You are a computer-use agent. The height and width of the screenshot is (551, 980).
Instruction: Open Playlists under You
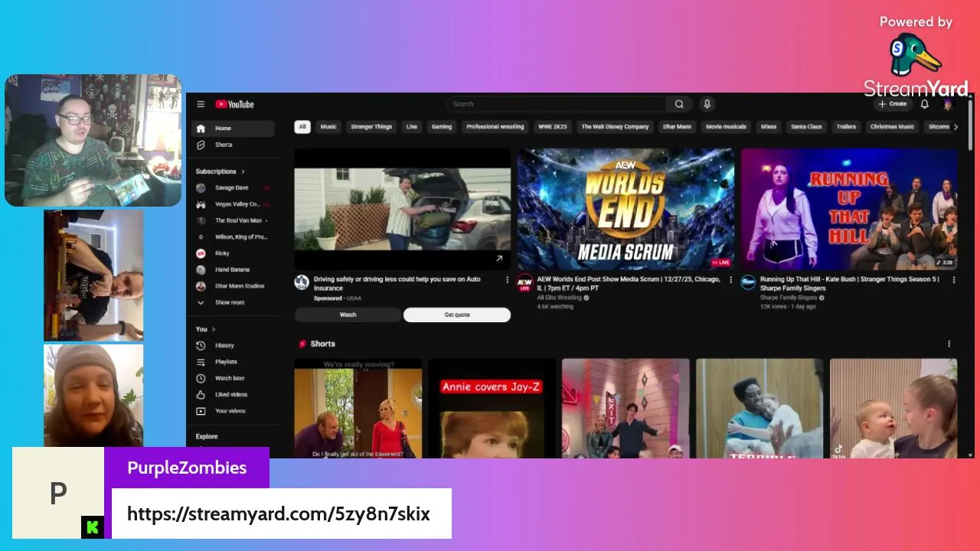[233, 362]
